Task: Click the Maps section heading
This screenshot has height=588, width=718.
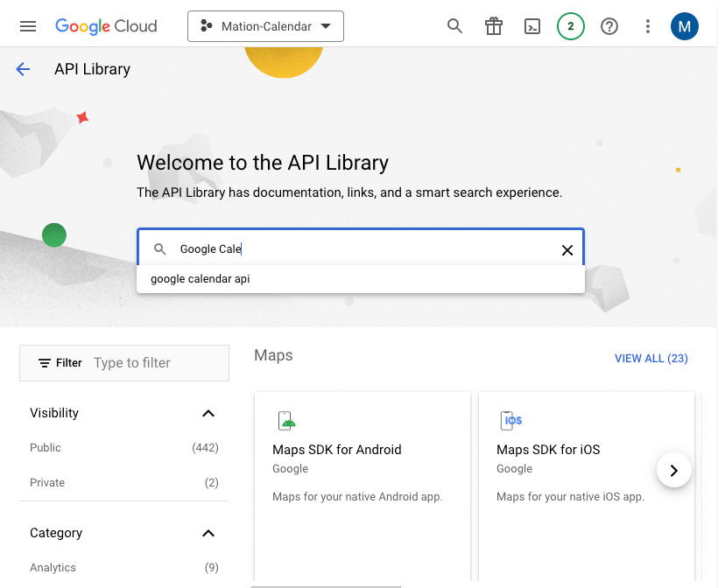Action: (273, 355)
